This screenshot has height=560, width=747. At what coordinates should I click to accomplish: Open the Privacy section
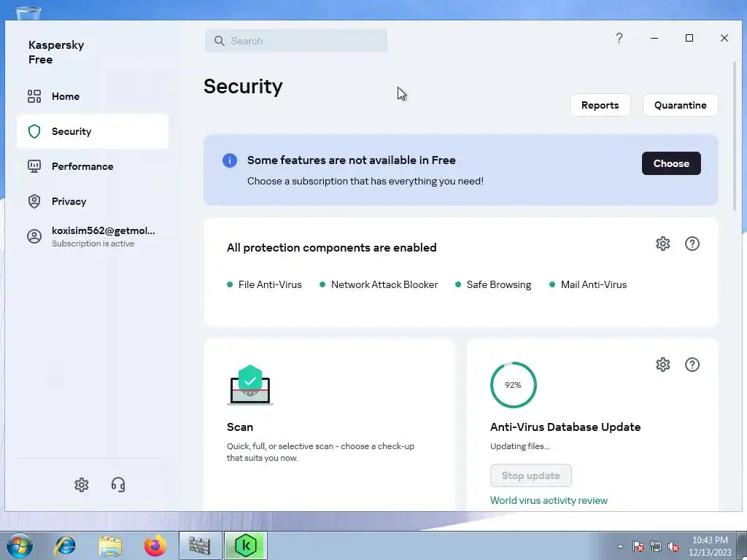[93, 201]
